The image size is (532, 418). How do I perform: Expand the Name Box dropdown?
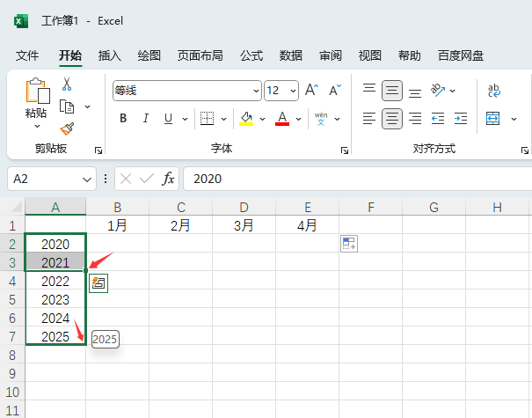(x=87, y=179)
